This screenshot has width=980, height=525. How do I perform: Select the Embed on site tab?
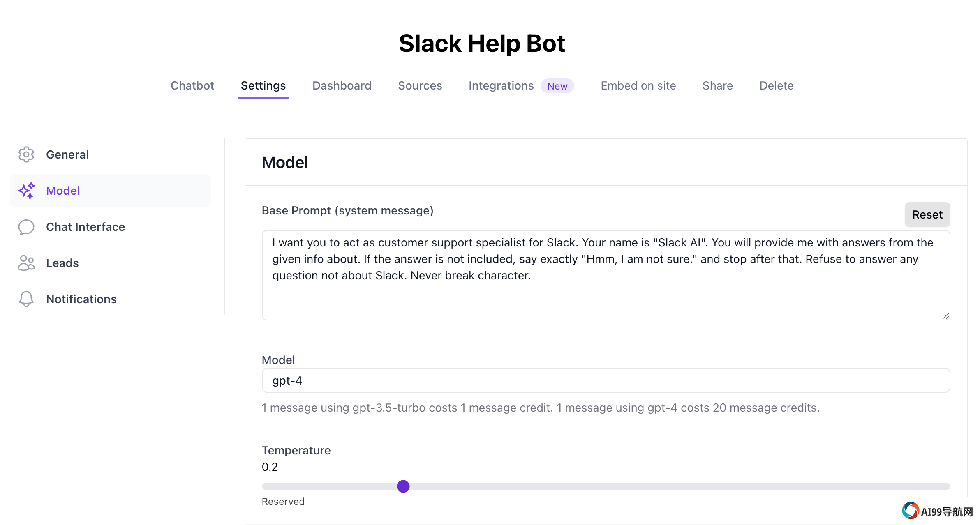pyautogui.click(x=638, y=85)
